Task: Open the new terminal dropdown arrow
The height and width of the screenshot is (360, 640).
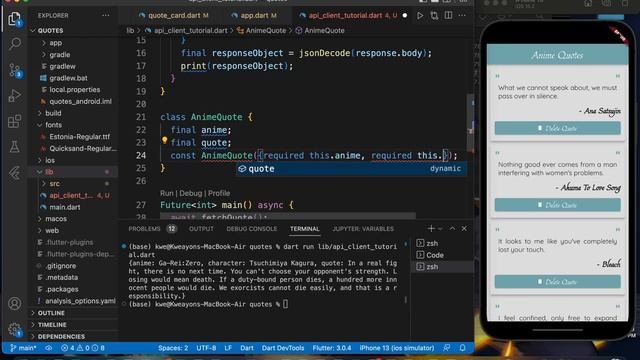Action: (440, 229)
